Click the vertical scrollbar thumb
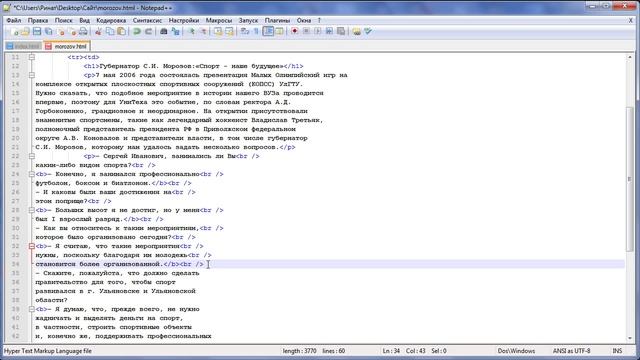The width and height of the screenshot is (640, 360). pyautogui.click(x=630, y=180)
